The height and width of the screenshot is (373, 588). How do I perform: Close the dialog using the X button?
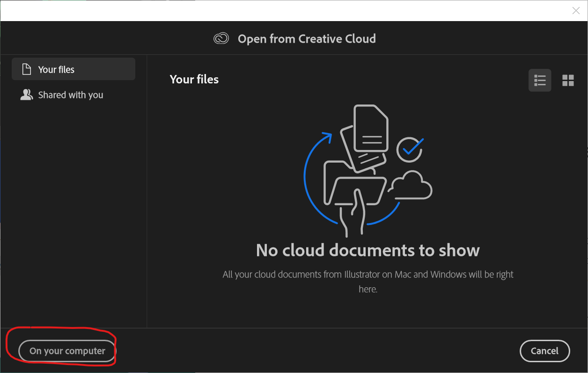576,10
